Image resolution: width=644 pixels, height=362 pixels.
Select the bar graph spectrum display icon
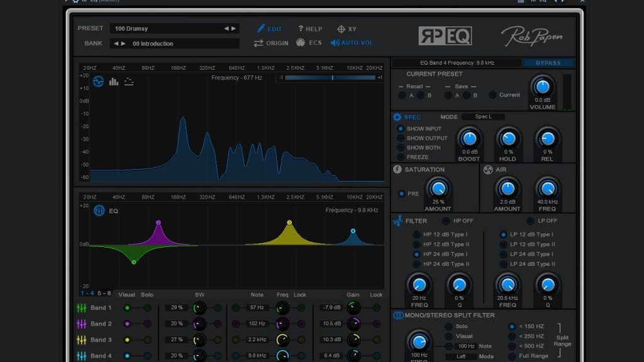point(114,82)
